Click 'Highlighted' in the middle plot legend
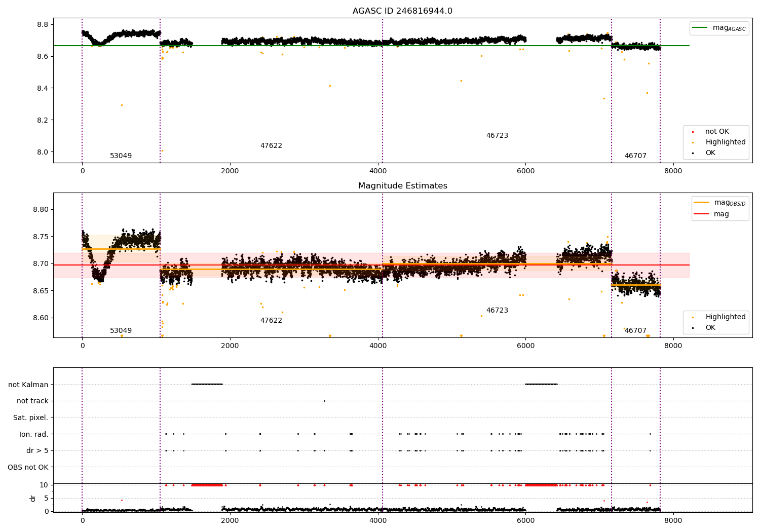The image size is (760, 532). [719, 317]
